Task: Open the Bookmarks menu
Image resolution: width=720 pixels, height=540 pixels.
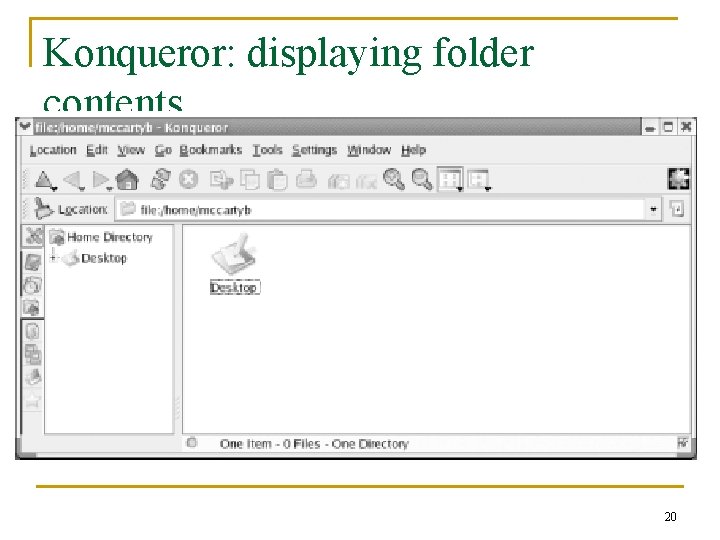Action: click(x=210, y=150)
